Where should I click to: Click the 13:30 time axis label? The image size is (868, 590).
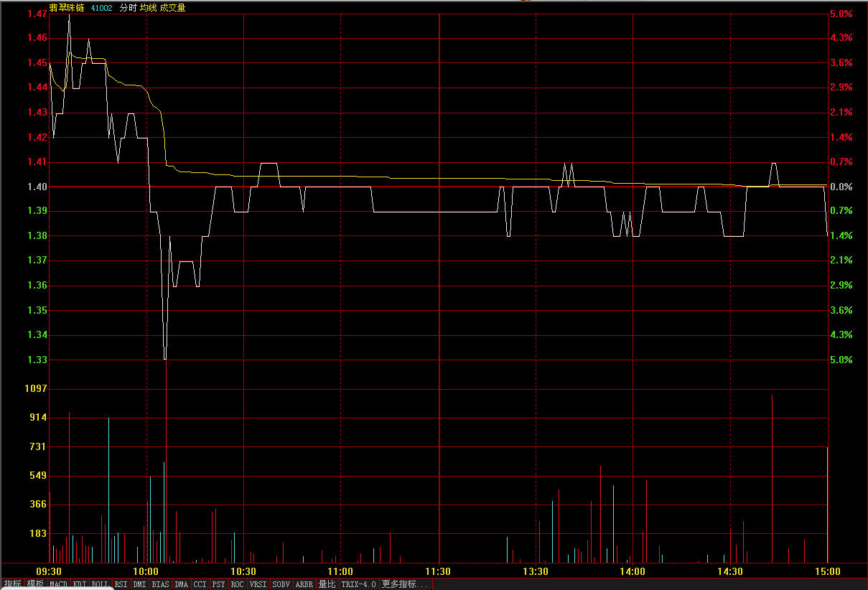pyautogui.click(x=536, y=572)
